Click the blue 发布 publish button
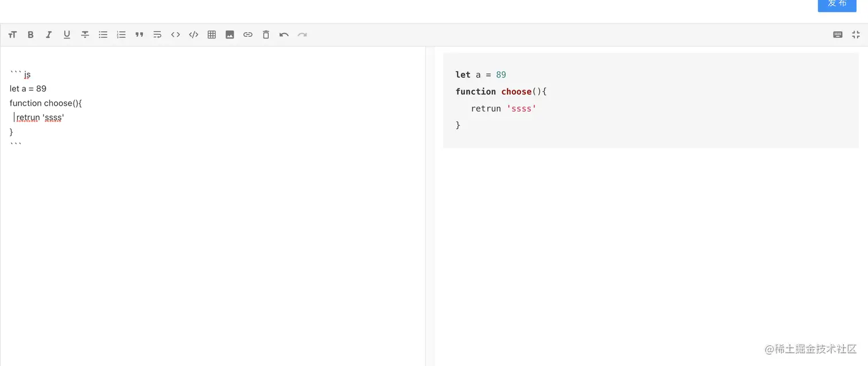The image size is (868, 366). point(837,5)
